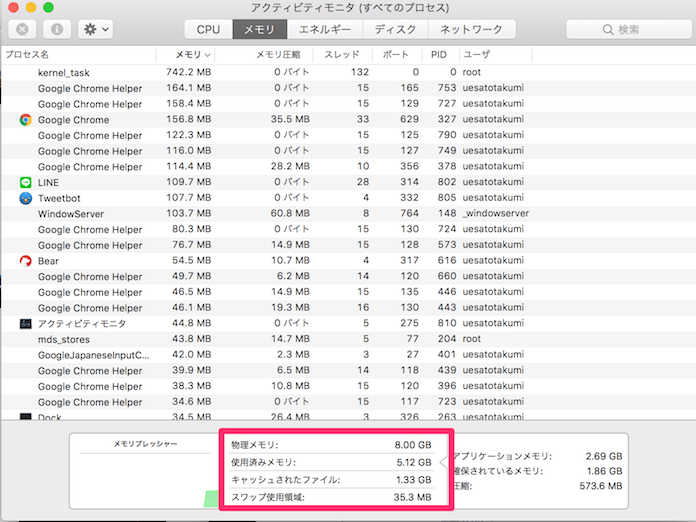Sort by ユーザ column header
Viewport: 696px width, 522px height.
click(495, 55)
